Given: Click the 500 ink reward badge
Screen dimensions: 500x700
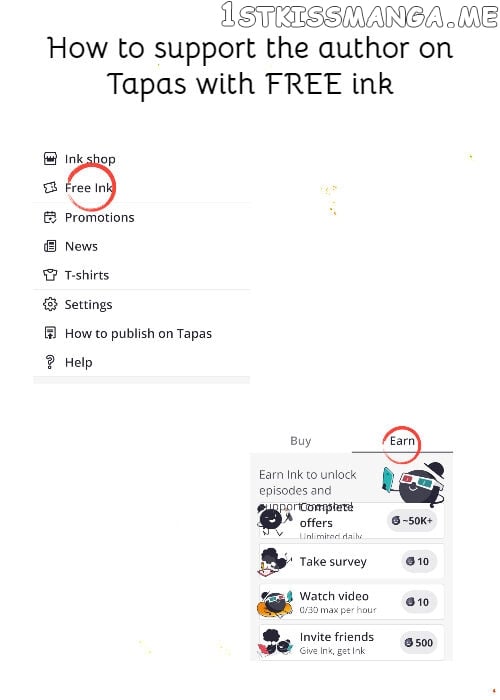Looking at the screenshot, I should point(418,642).
